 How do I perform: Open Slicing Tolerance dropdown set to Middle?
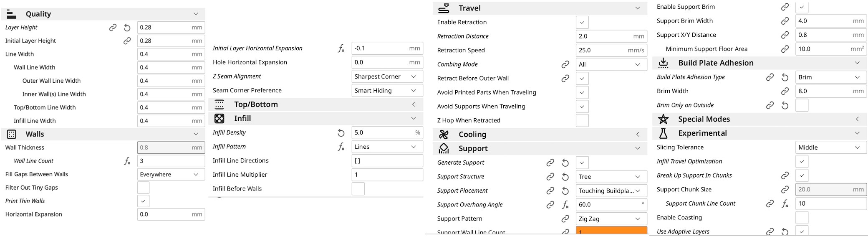click(830, 147)
